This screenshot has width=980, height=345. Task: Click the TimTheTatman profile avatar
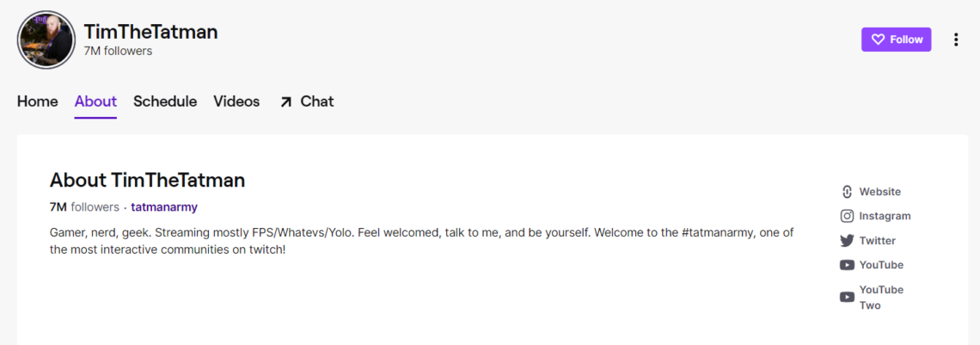click(x=46, y=40)
